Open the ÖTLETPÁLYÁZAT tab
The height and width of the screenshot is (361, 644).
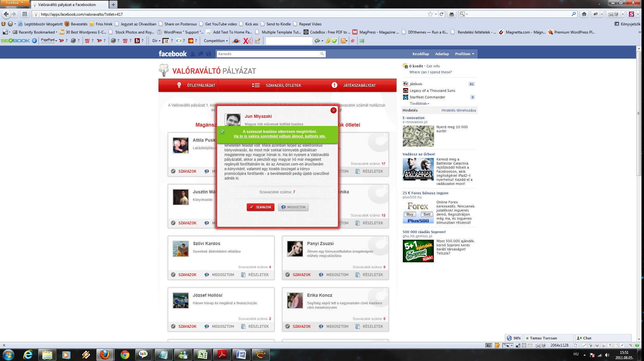coord(201,85)
